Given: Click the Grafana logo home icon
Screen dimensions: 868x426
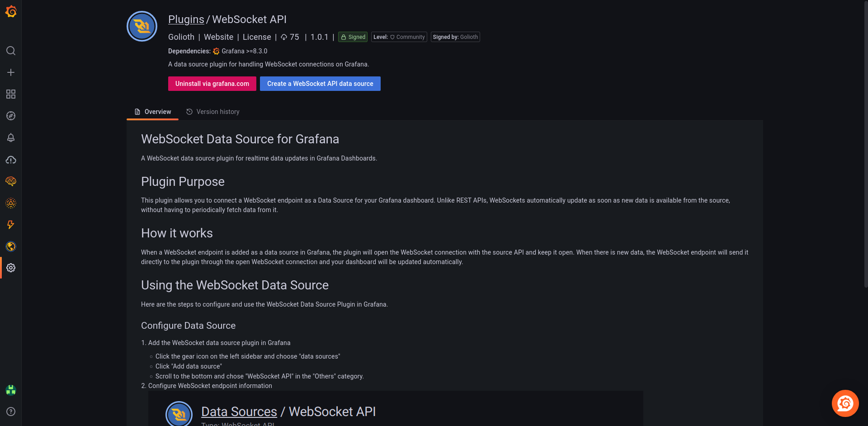Looking at the screenshot, I should (x=11, y=12).
